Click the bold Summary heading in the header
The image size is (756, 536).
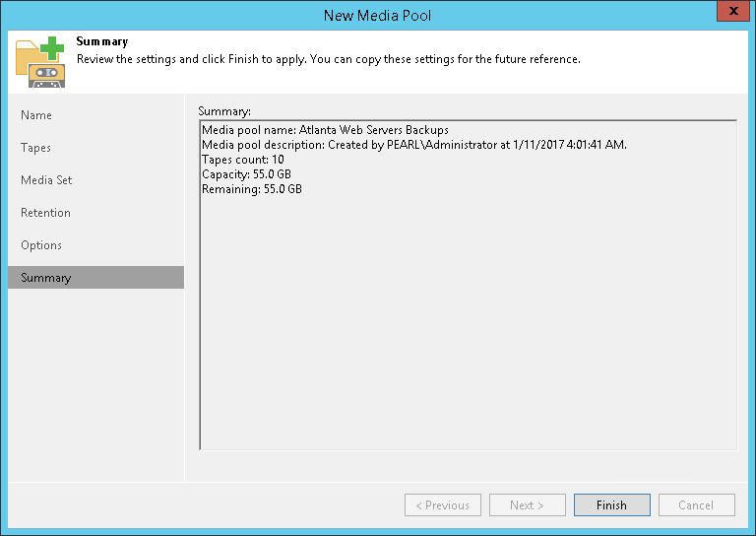pos(102,42)
